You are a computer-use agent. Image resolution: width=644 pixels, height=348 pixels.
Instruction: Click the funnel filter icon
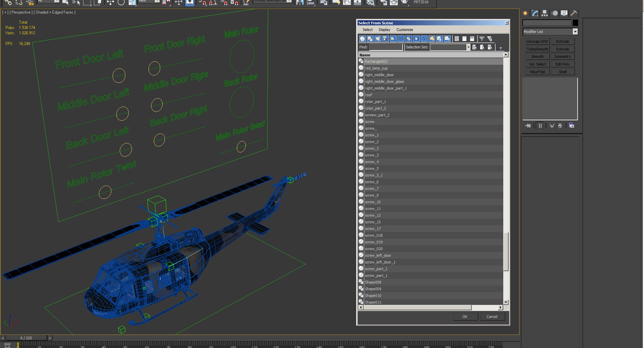click(482, 39)
